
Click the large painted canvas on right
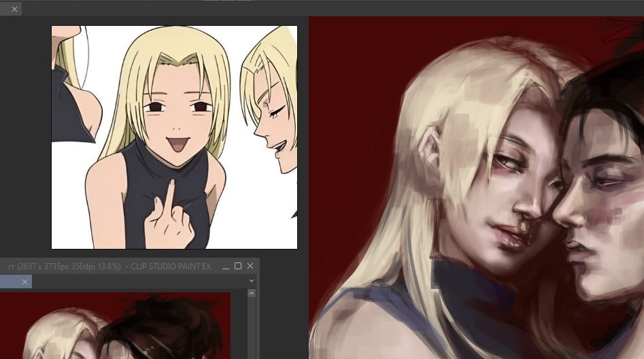pos(477,188)
